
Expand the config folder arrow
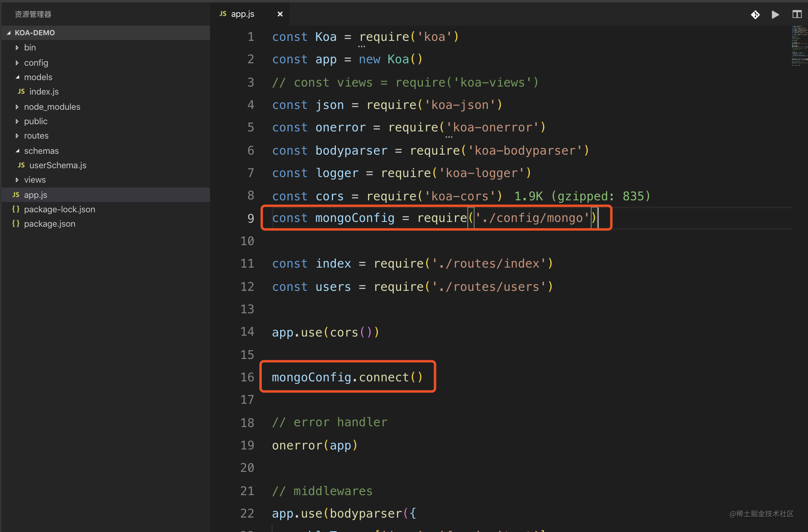click(x=17, y=63)
